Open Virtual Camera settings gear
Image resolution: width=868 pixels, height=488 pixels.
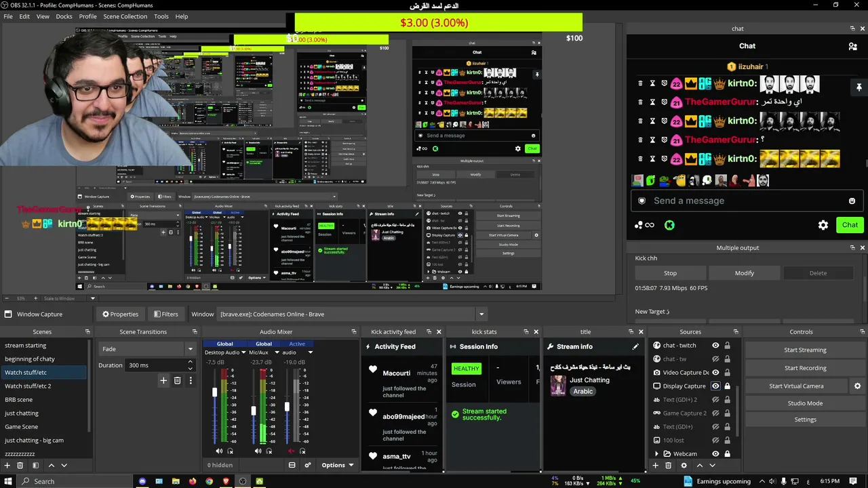point(857,386)
